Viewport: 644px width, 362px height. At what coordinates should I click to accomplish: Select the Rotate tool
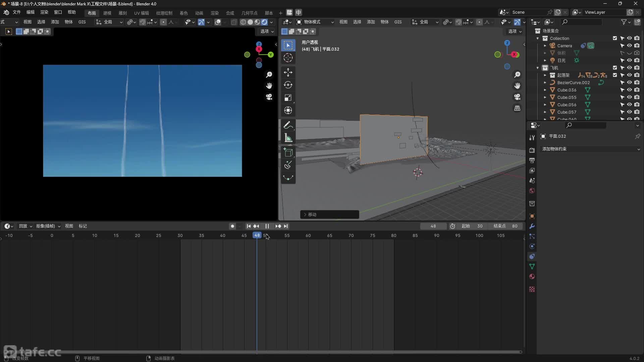[288, 85]
